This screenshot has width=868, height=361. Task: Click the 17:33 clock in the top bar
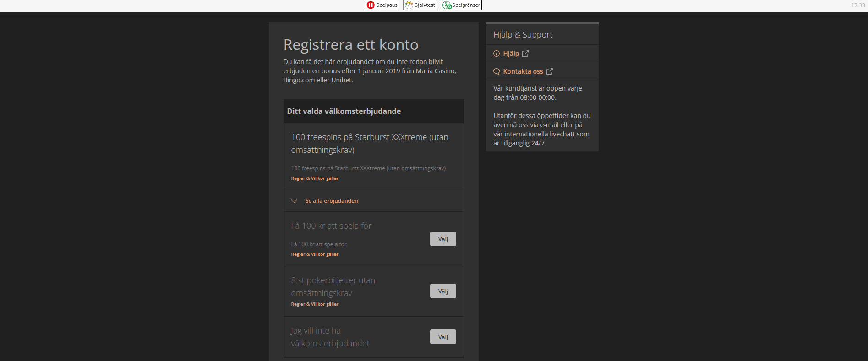tap(857, 5)
